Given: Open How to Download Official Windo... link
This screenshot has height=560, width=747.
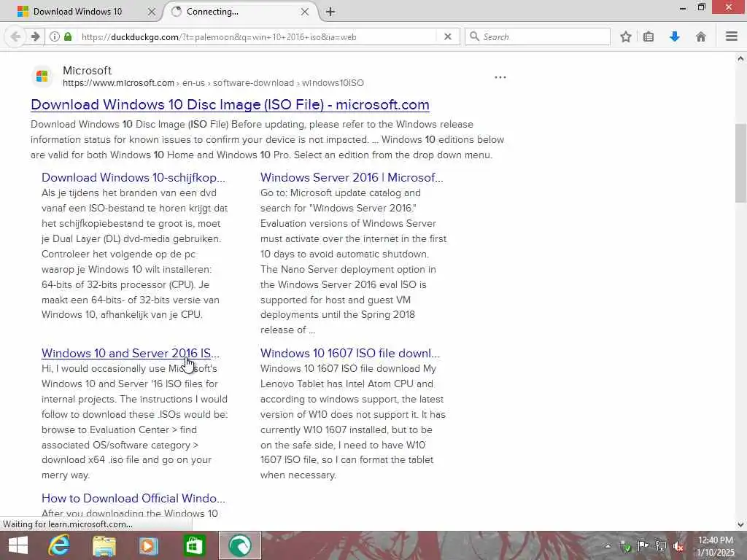Looking at the screenshot, I should (133, 498).
